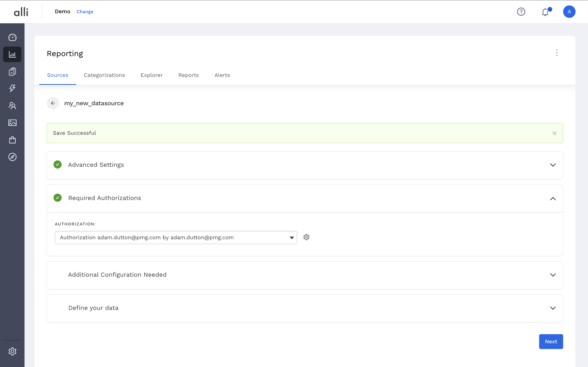Open the Authorization account dropdown
This screenshot has width=588, height=367.
coord(176,237)
